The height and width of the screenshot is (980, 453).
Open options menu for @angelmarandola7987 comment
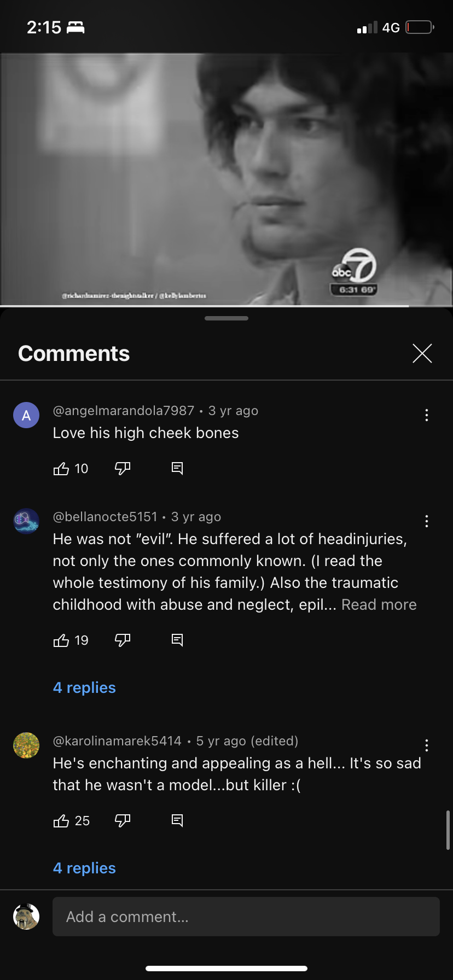pyautogui.click(x=427, y=415)
